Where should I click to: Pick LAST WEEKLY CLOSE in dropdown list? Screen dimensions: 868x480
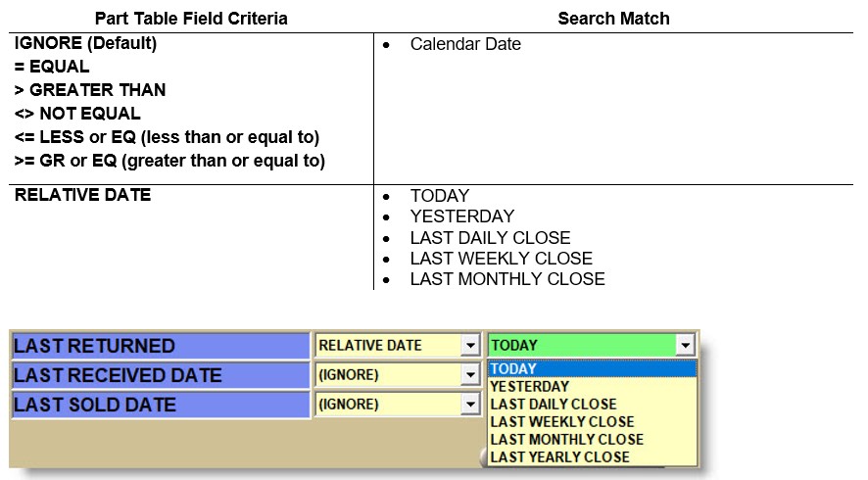(561, 421)
